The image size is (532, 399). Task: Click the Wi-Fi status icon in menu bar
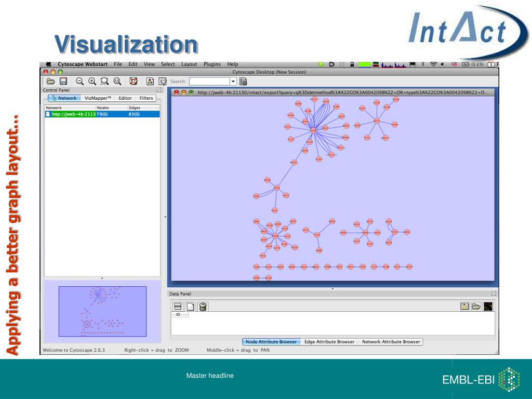point(433,64)
